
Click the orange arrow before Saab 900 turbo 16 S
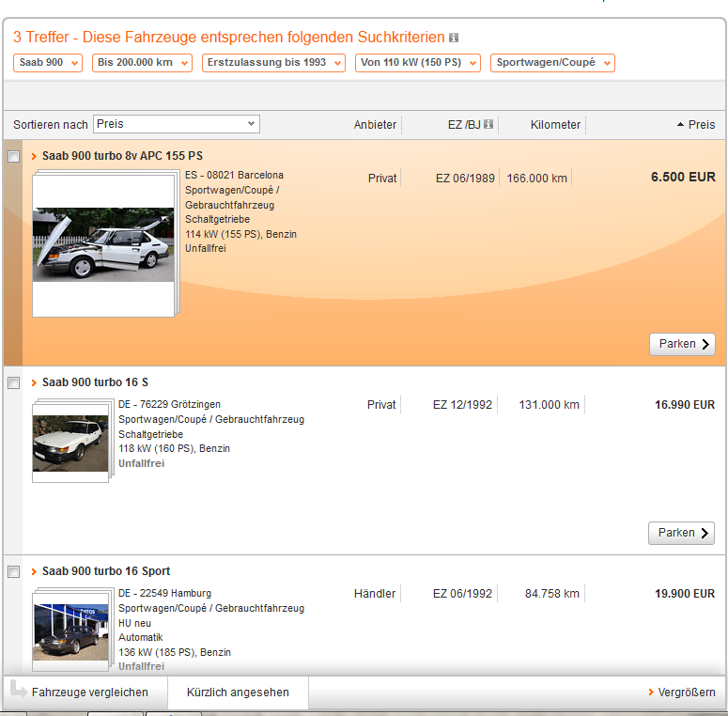(34, 382)
